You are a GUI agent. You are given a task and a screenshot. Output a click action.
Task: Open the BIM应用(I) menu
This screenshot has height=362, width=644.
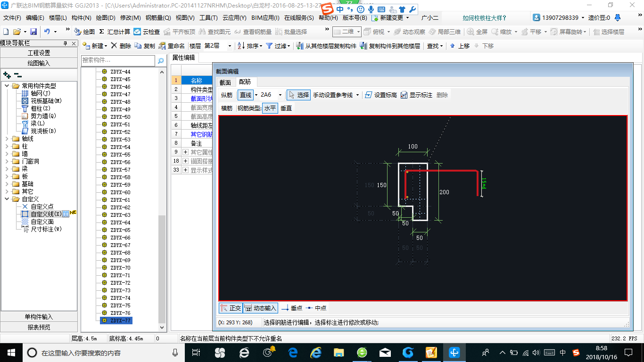(x=265, y=18)
